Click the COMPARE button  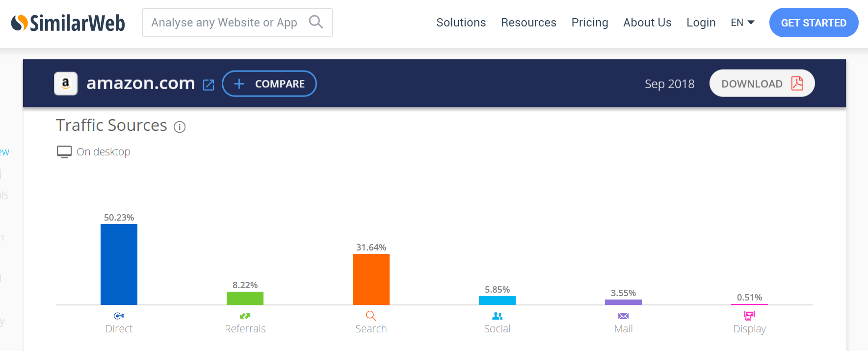click(x=269, y=84)
